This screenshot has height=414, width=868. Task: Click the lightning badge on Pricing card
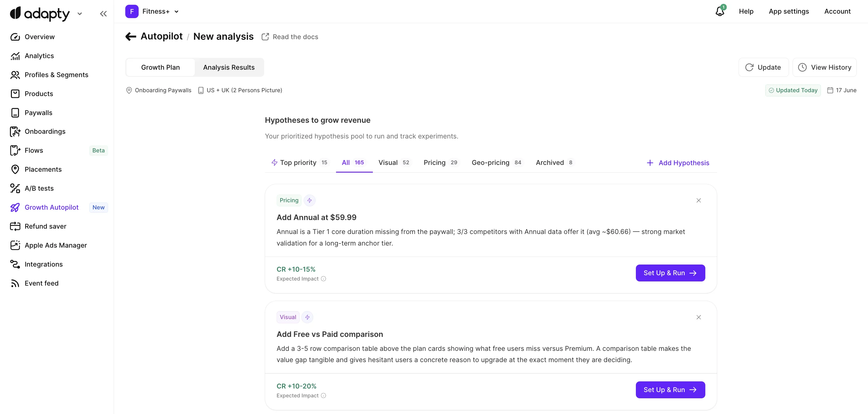(x=309, y=200)
